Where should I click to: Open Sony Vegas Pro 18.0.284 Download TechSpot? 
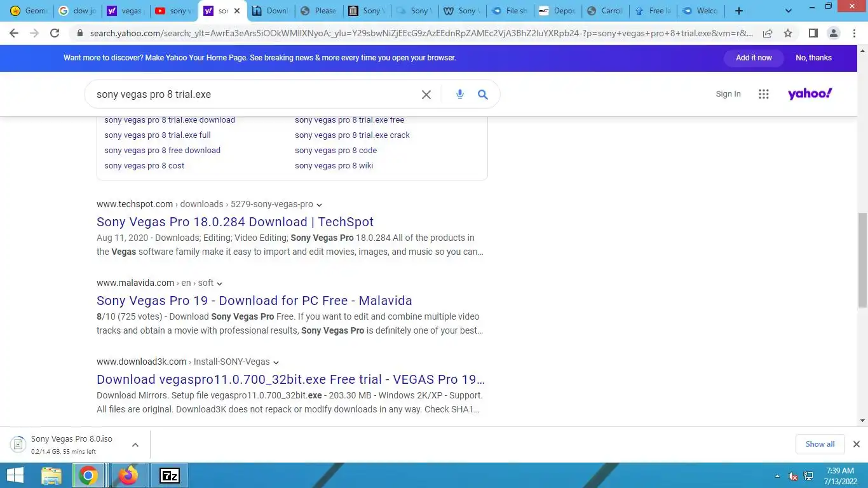(235, 222)
